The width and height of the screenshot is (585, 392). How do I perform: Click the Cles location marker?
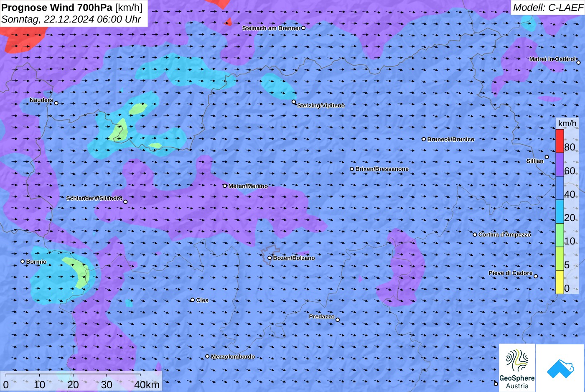coord(193,300)
